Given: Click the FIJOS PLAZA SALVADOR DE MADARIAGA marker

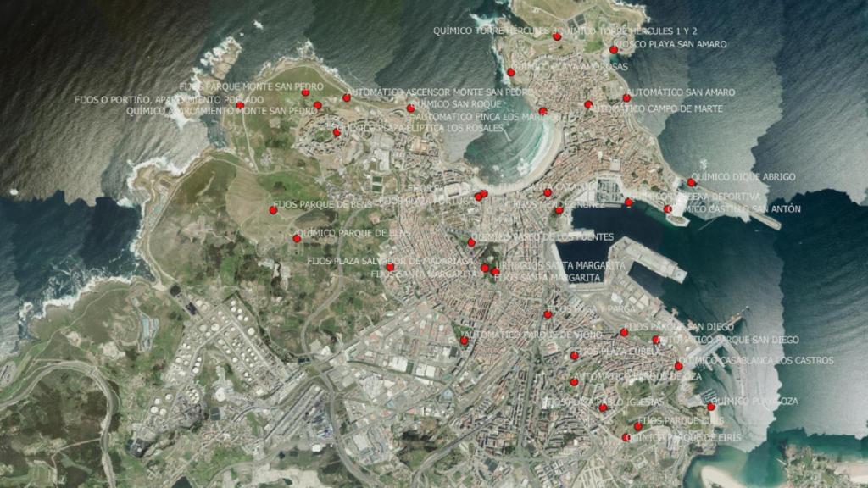Looking at the screenshot, I should point(389,268).
